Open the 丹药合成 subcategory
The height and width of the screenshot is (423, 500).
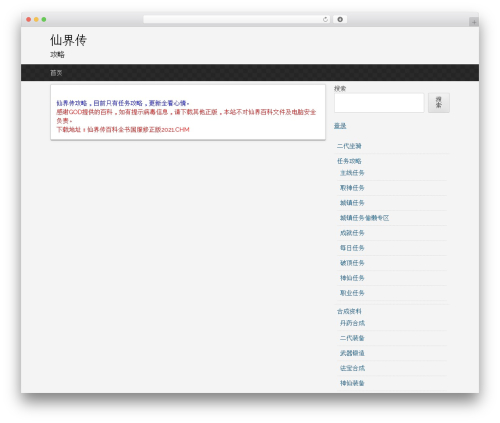point(352,323)
